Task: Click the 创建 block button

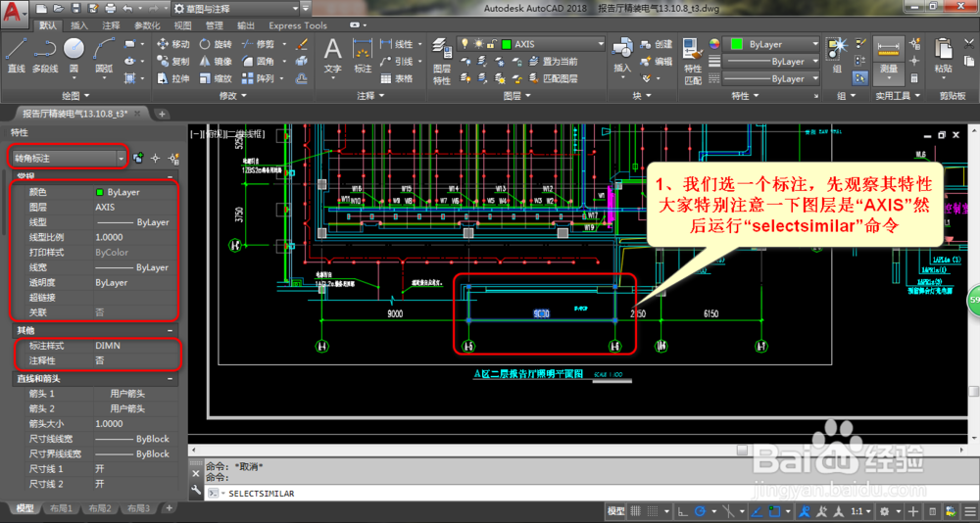Action: tap(657, 44)
